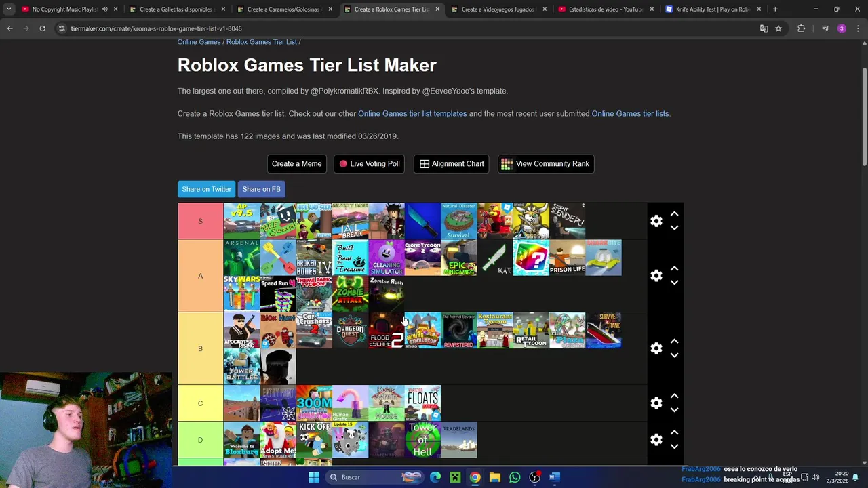868x488 pixels.
Task: Select the yellow B tier label
Action: pos(200,348)
